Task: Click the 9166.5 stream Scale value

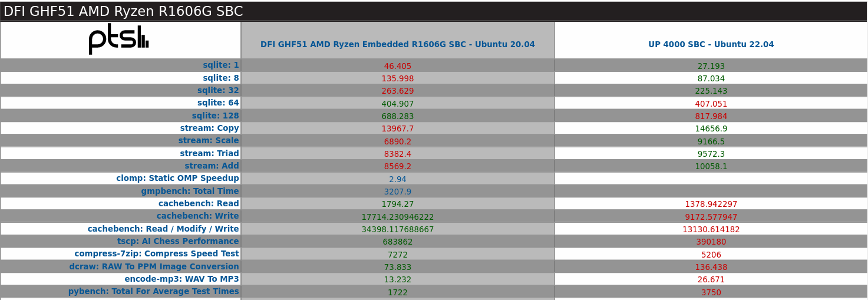Action: [x=711, y=141]
